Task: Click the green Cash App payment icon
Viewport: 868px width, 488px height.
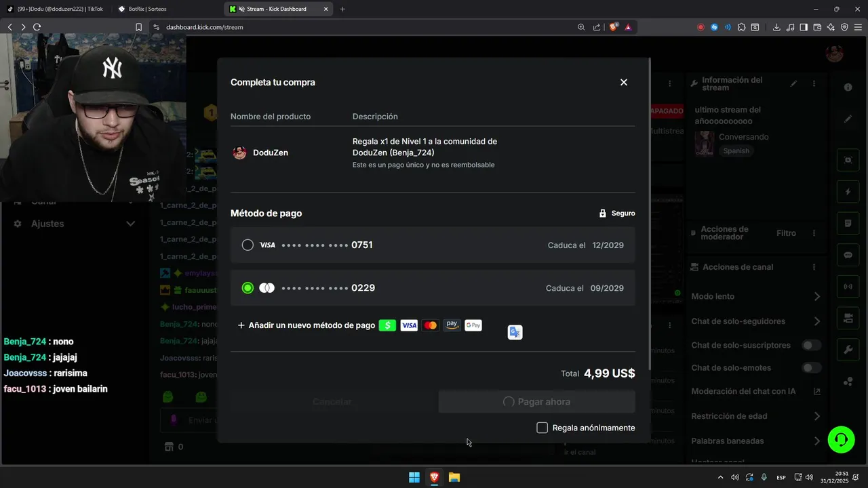Action: pyautogui.click(x=387, y=325)
